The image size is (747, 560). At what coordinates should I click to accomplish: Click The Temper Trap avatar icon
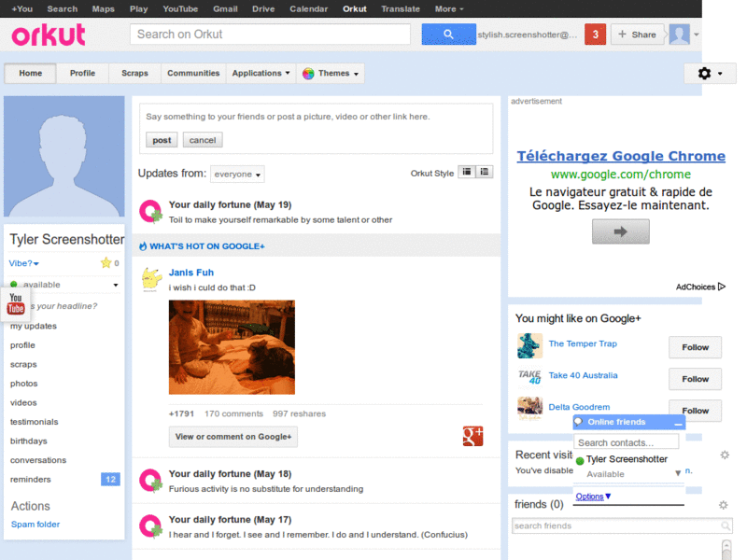coord(529,345)
